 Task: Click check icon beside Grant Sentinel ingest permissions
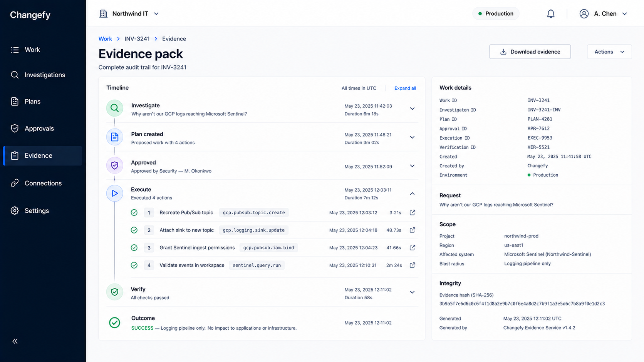pyautogui.click(x=134, y=247)
